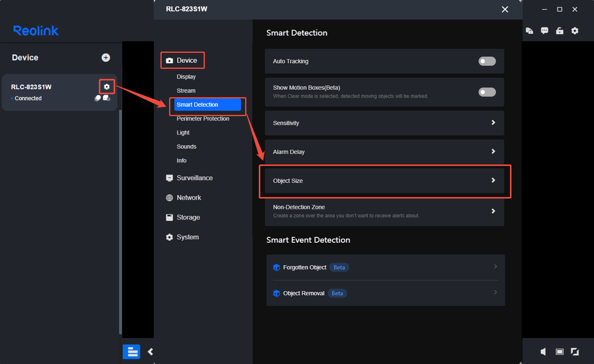Open Perimeter Protection settings

click(203, 119)
